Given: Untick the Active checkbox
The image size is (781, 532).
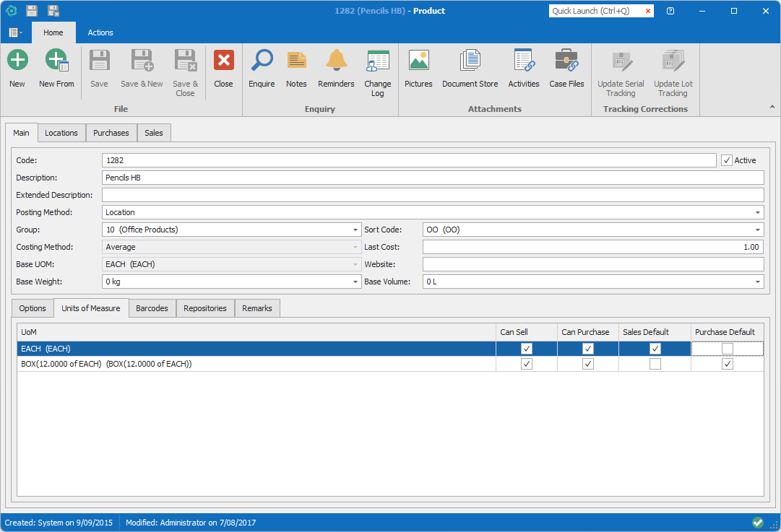Looking at the screenshot, I should 727,160.
